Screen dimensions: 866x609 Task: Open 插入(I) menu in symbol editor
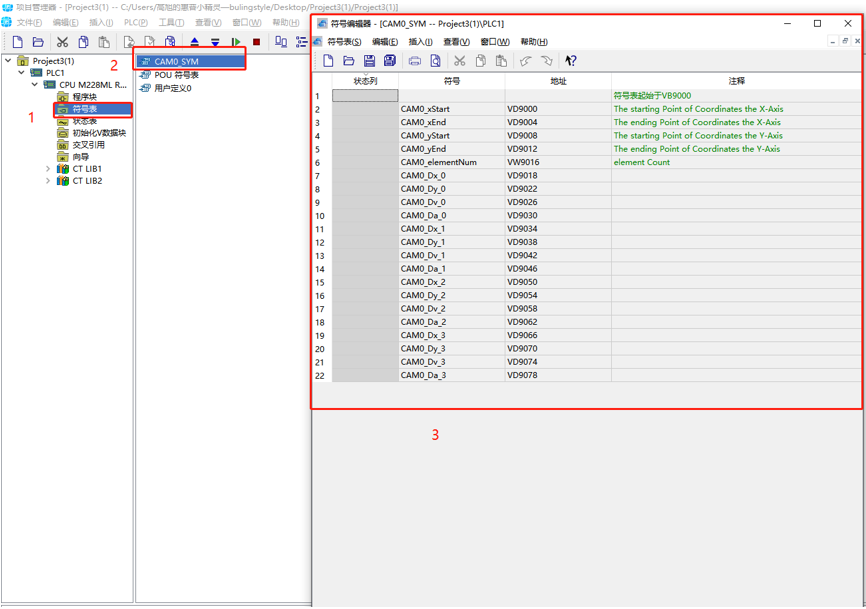pyautogui.click(x=420, y=42)
